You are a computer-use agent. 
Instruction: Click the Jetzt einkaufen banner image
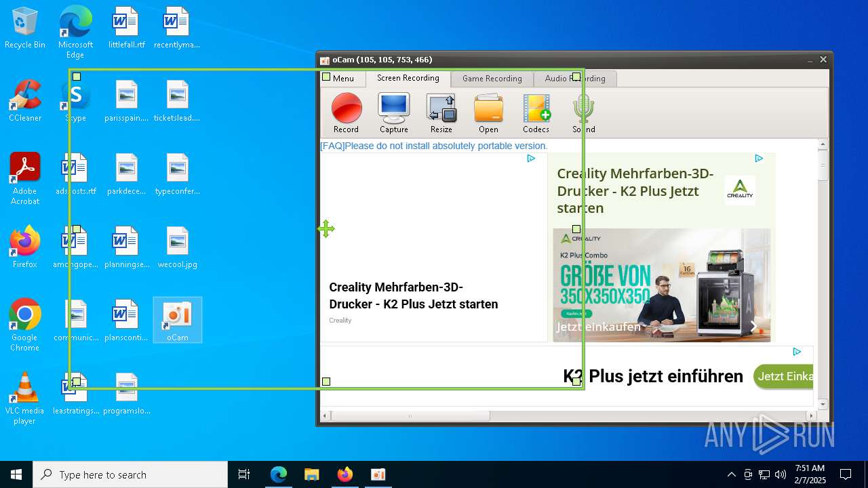pyautogui.click(x=661, y=285)
